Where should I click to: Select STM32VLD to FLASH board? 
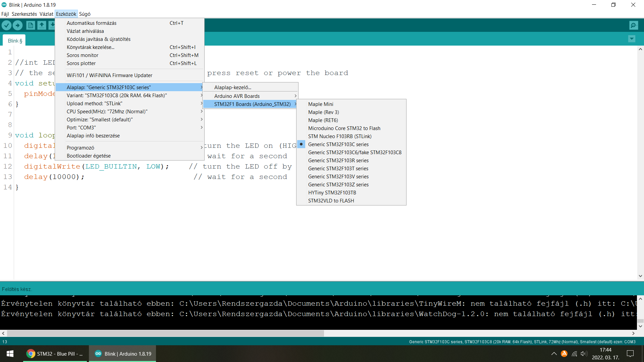[x=351, y=201]
